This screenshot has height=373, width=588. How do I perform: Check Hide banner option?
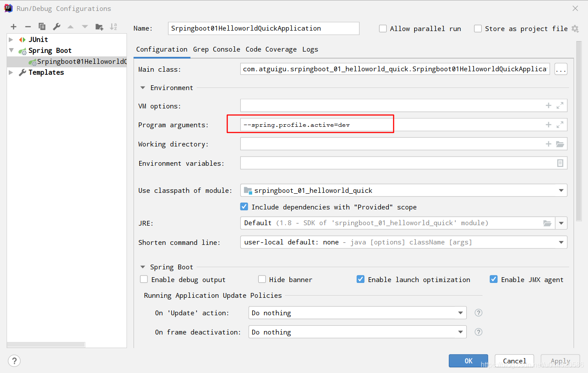pos(262,279)
